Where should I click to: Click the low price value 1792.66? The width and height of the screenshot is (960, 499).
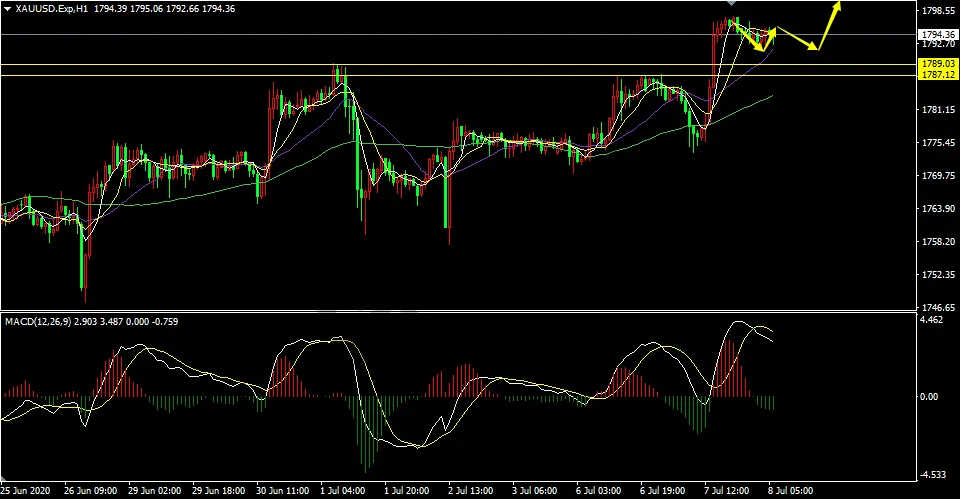point(182,9)
